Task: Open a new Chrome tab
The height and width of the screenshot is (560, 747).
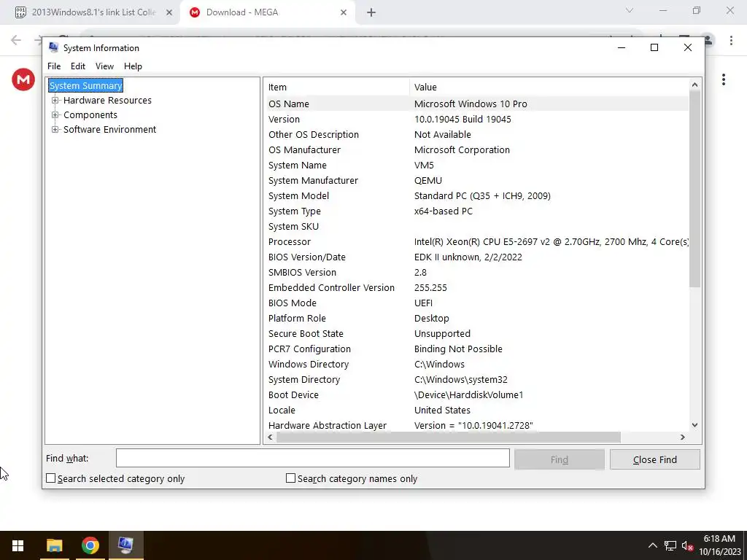Action: pyautogui.click(x=371, y=13)
